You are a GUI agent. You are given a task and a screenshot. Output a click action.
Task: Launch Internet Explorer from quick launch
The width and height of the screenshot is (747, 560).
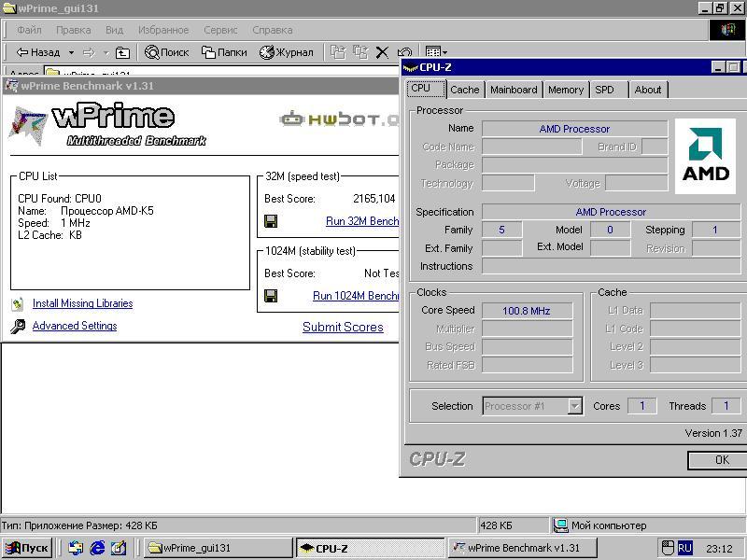coord(97,548)
